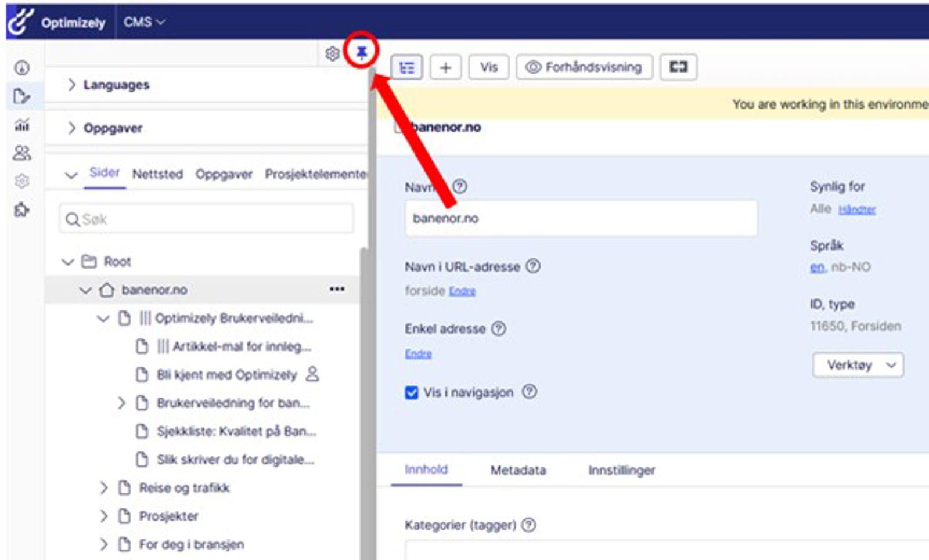
Task: Collapse the banenor.no tree node
Action: pyautogui.click(x=86, y=290)
